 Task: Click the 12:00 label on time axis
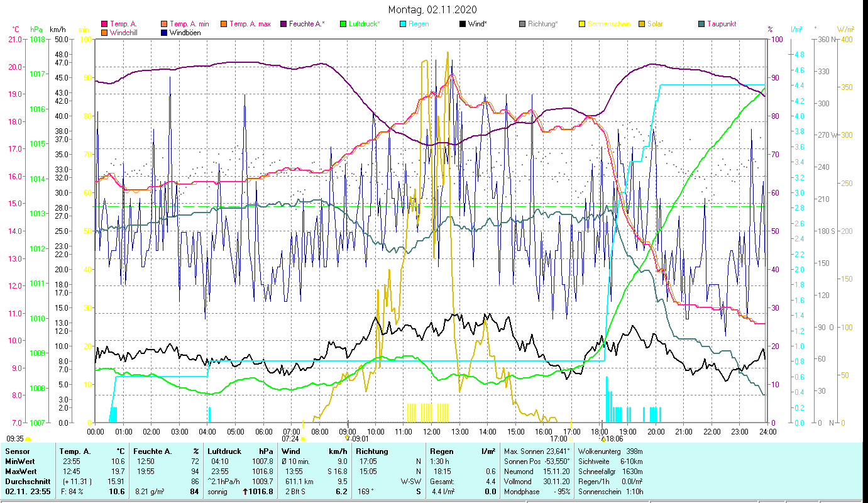[431, 431]
